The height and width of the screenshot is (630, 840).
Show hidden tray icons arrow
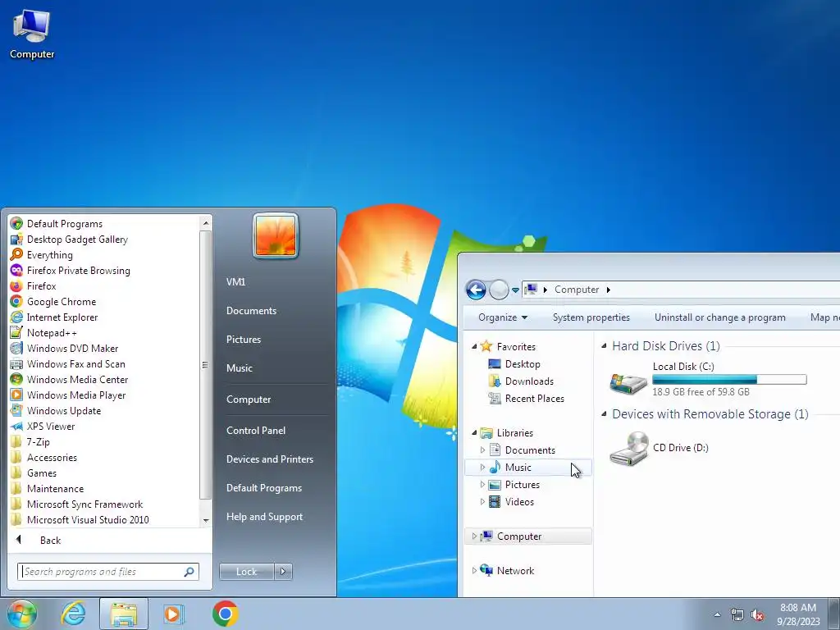[717, 614]
